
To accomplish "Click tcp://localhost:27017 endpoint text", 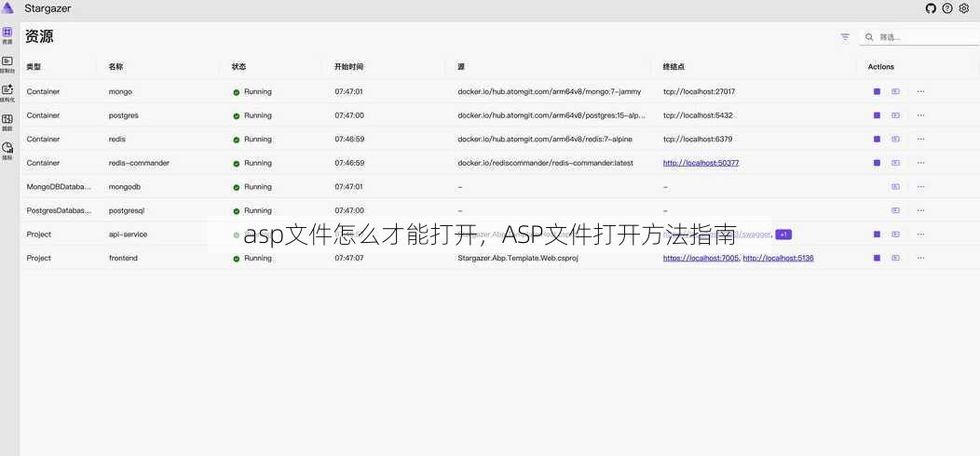I will tap(699, 91).
